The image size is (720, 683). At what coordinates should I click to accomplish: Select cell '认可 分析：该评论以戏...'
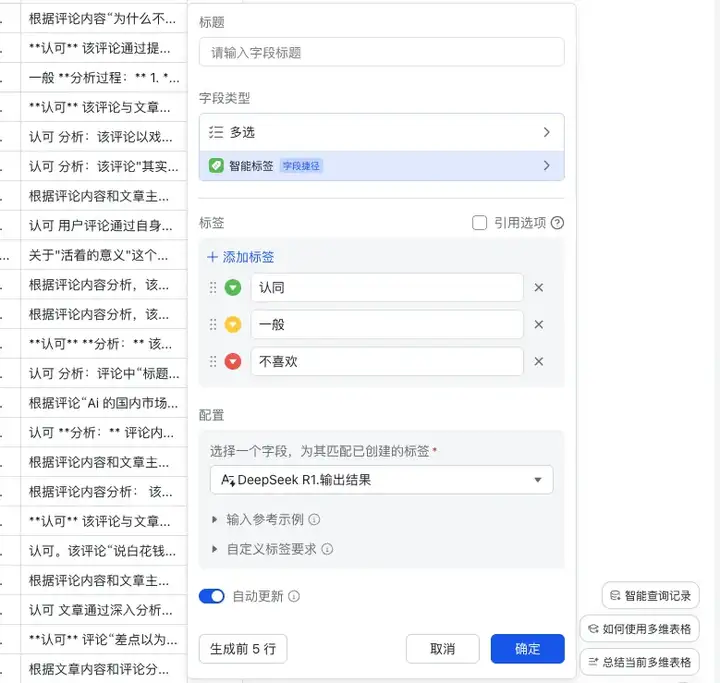tap(104, 136)
